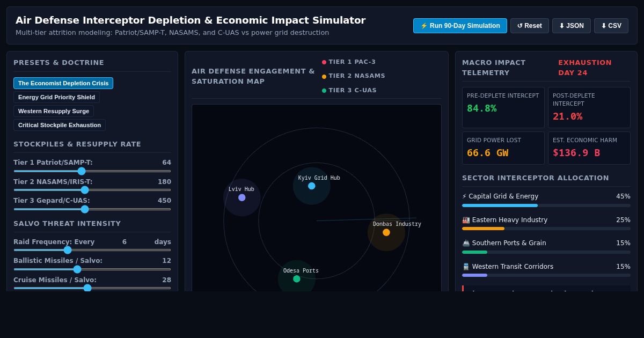Adjust Tier 3 Gepard/C-UAS stockpile slider
This screenshot has height=338, width=644.
coord(92,209)
